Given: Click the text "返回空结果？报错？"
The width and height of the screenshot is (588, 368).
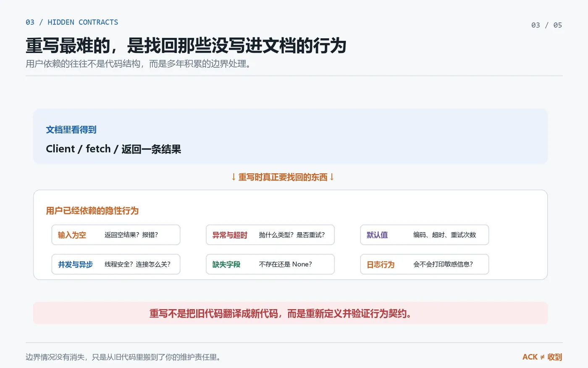Looking at the screenshot, I should click(x=131, y=235).
